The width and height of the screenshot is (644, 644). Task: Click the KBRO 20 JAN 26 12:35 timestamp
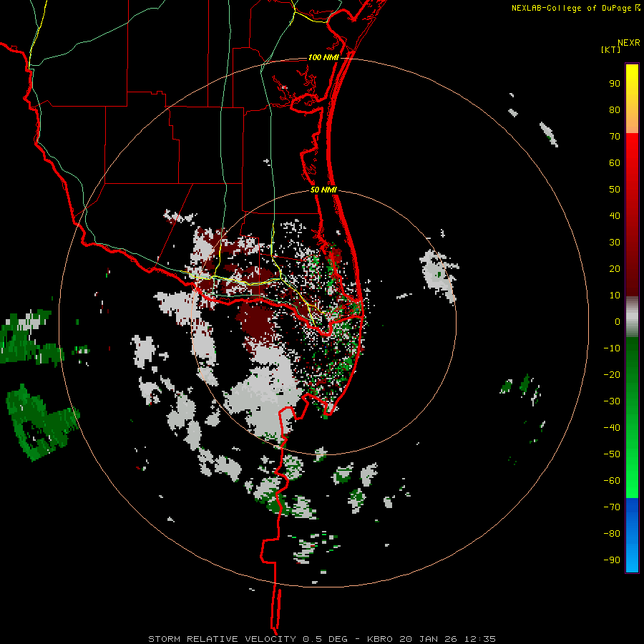(431, 639)
